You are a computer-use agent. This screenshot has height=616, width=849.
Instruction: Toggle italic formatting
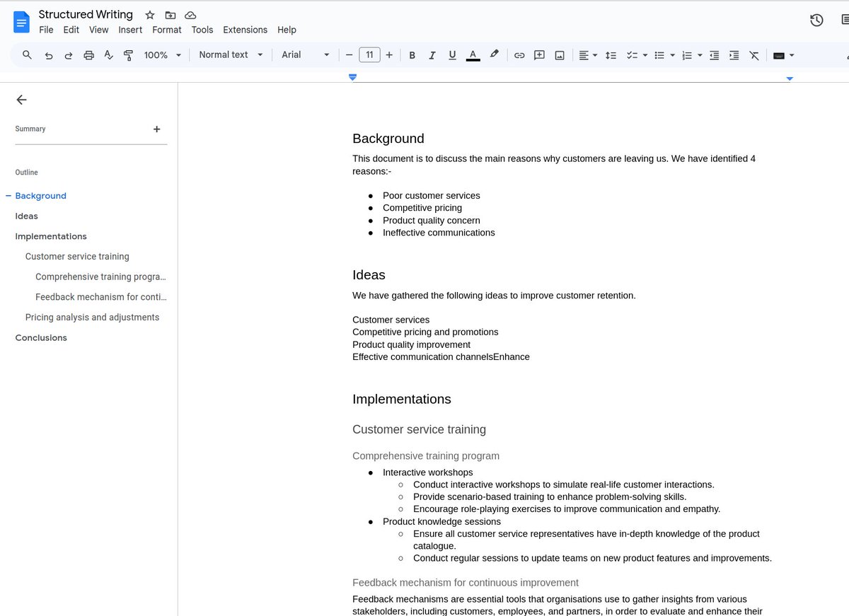[x=432, y=55]
